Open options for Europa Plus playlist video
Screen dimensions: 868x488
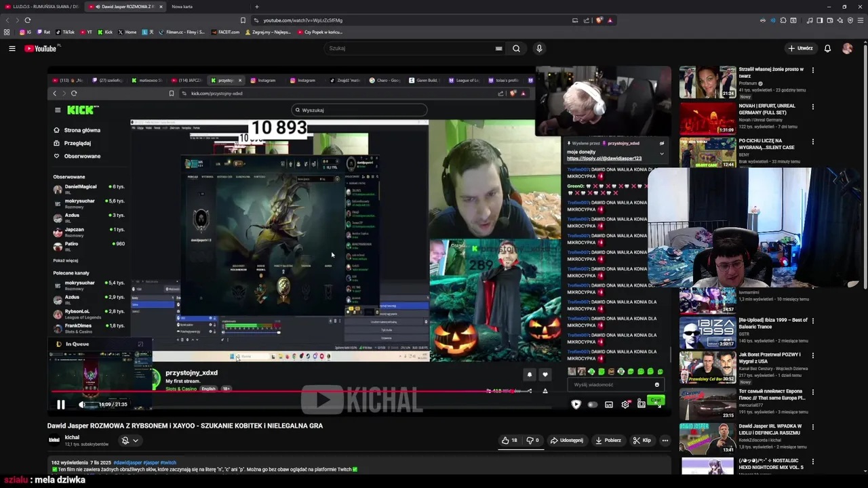pos(812,392)
